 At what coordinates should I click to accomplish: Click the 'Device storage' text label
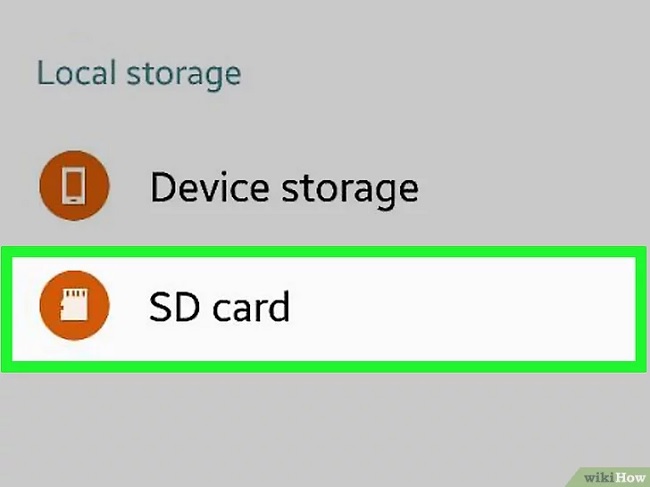point(284,188)
